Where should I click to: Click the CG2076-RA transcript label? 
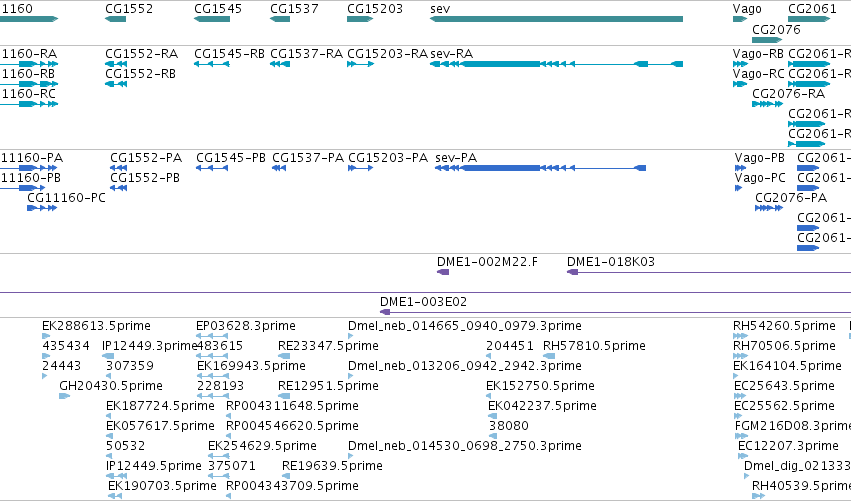(789, 94)
